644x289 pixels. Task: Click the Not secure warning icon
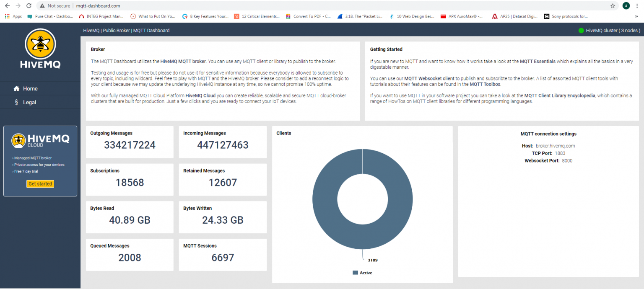tap(42, 6)
